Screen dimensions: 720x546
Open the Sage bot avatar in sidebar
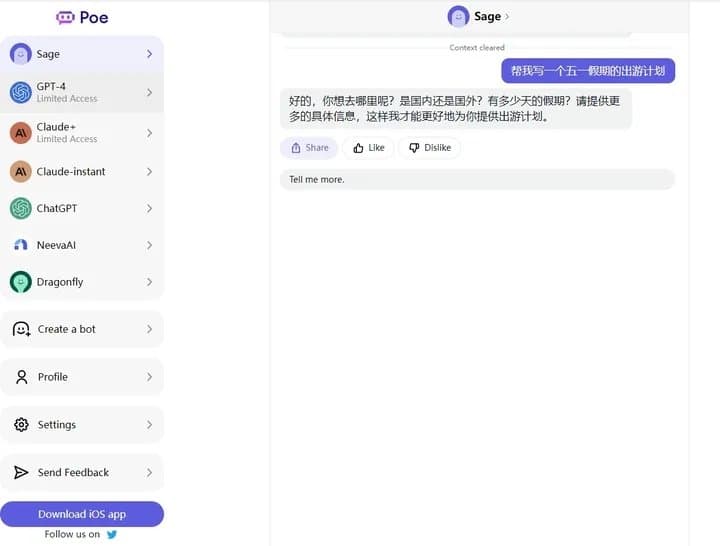pos(21,54)
